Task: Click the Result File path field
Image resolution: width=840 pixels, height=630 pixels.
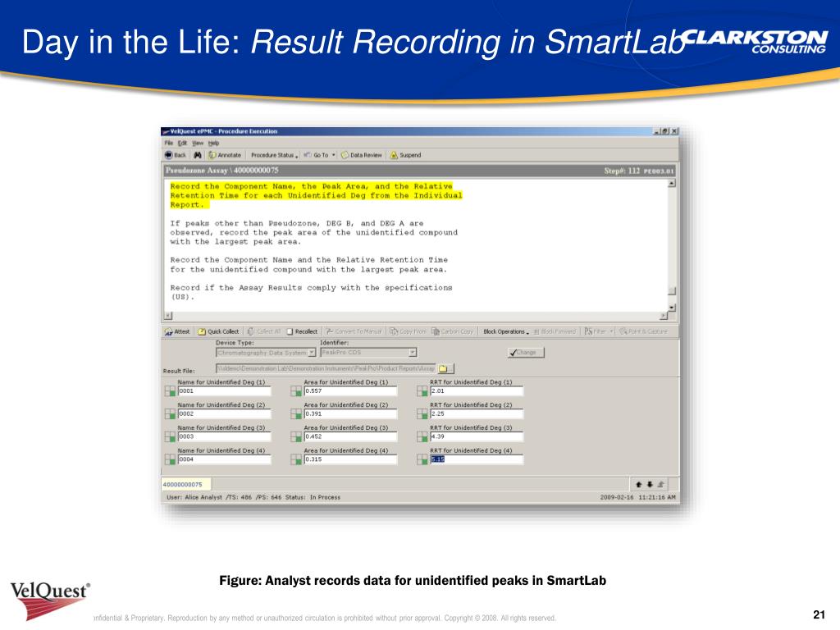Action: click(326, 368)
